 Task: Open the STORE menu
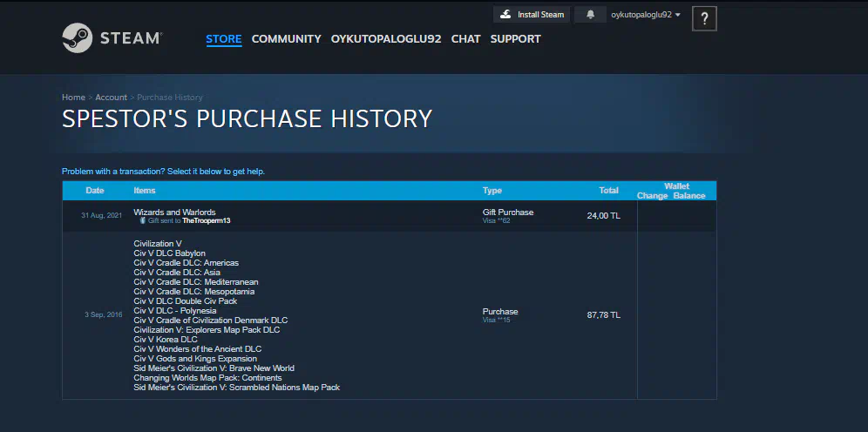point(224,38)
